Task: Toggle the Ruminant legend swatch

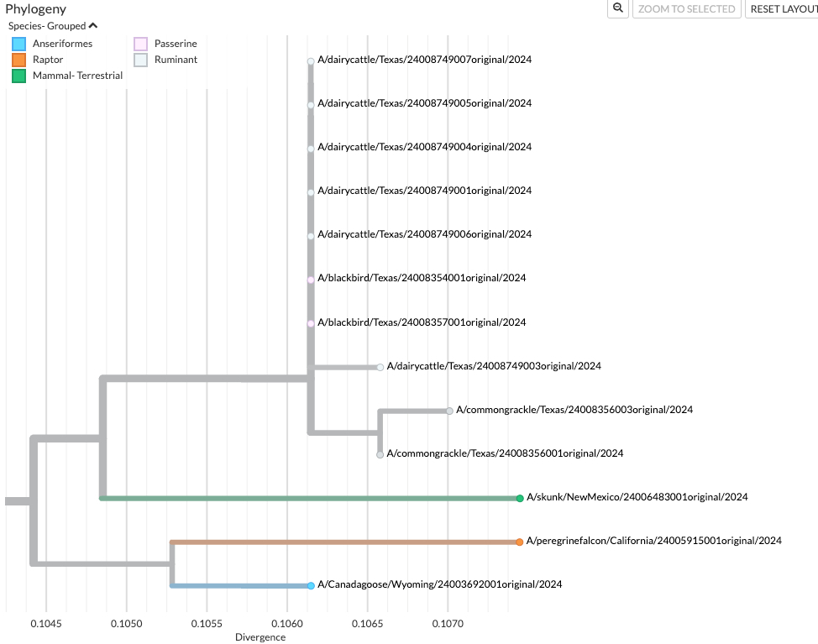Action: point(141,60)
